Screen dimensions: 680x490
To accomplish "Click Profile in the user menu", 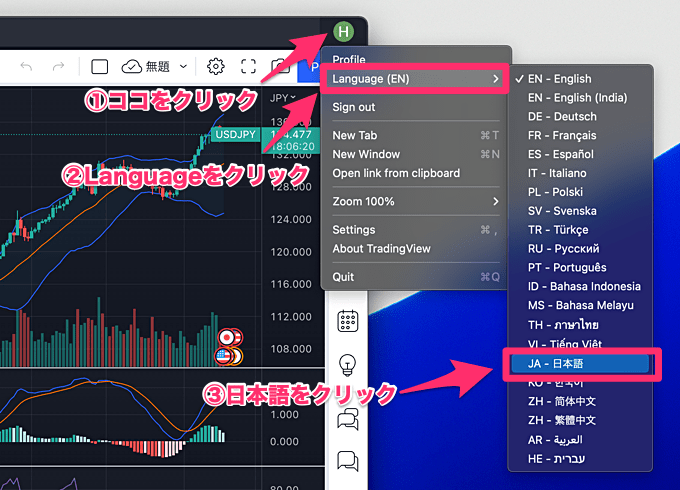I will tap(349, 60).
